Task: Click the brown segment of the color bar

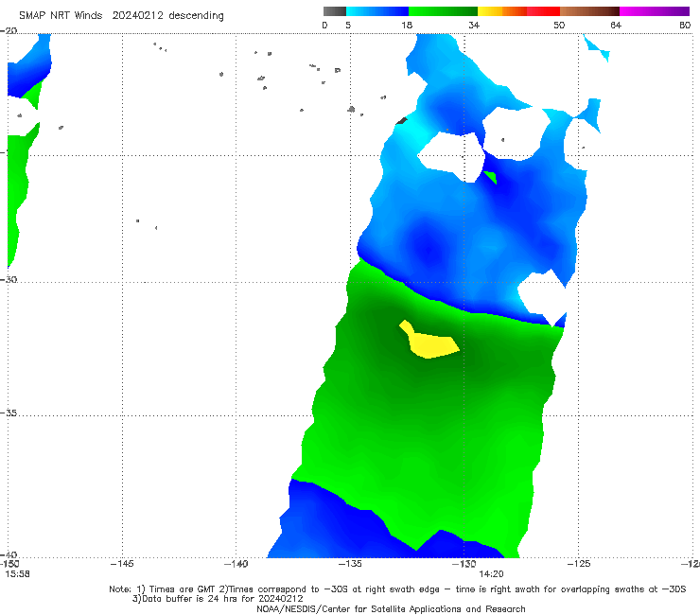Action: 589,11
